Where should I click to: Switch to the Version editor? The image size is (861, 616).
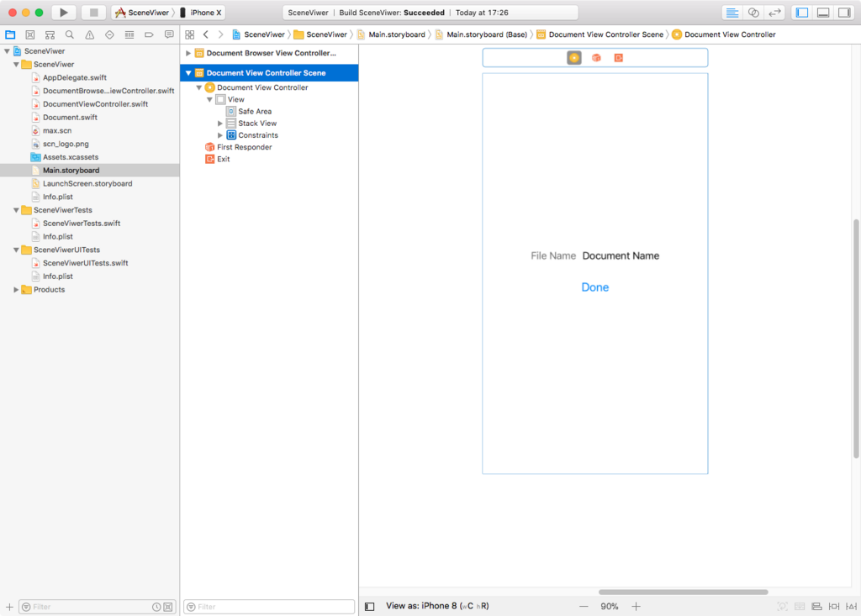click(x=774, y=12)
